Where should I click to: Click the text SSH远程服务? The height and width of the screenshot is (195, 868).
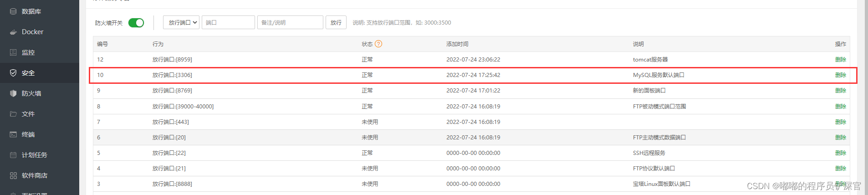pyautogui.click(x=649, y=153)
